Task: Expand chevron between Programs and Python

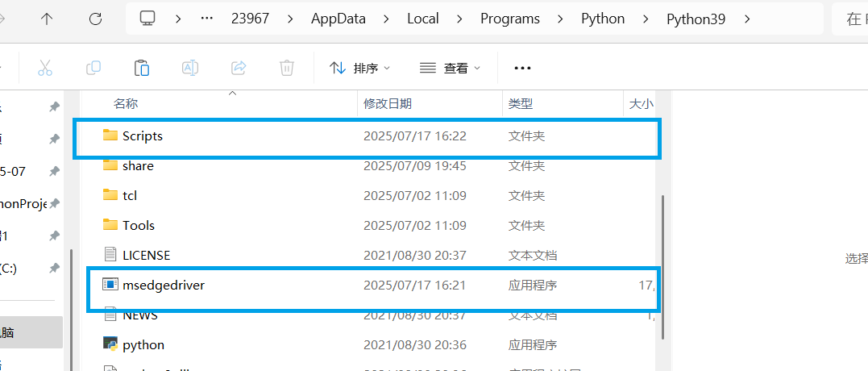Action: click(x=560, y=19)
